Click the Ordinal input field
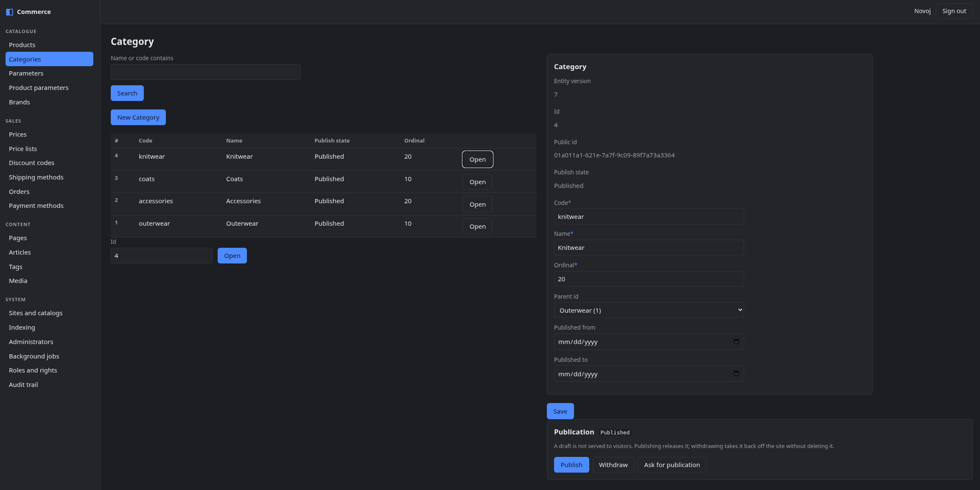This screenshot has height=490, width=980. [x=649, y=279]
